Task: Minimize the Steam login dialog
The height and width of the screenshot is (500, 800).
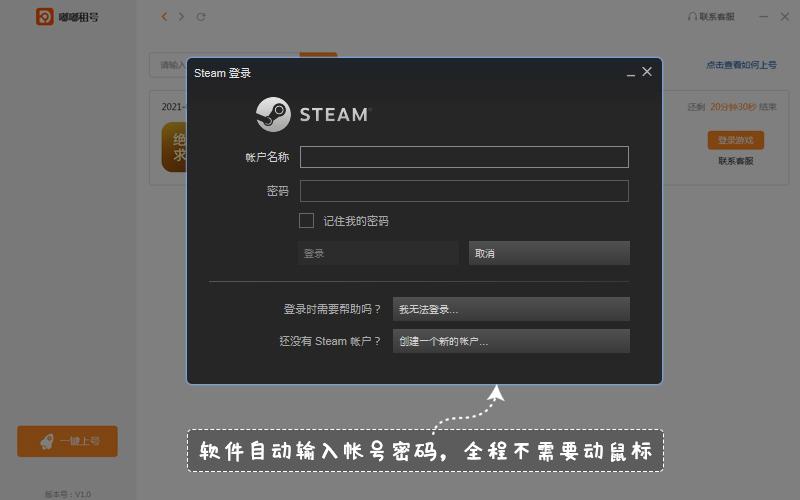Action: pyautogui.click(x=631, y=73)
